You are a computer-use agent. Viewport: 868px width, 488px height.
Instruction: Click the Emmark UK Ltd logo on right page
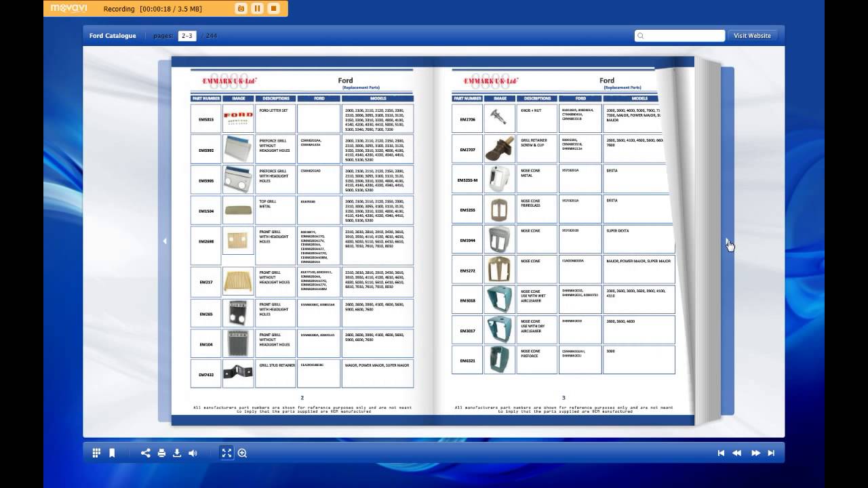[491, 81]
